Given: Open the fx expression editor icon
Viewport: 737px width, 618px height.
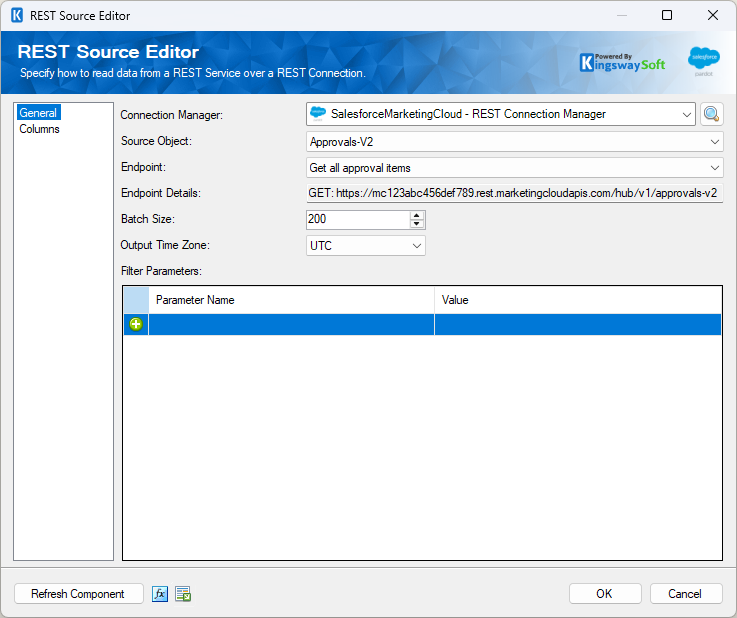Looking at the screenshot, I should (x=160, y=594).
